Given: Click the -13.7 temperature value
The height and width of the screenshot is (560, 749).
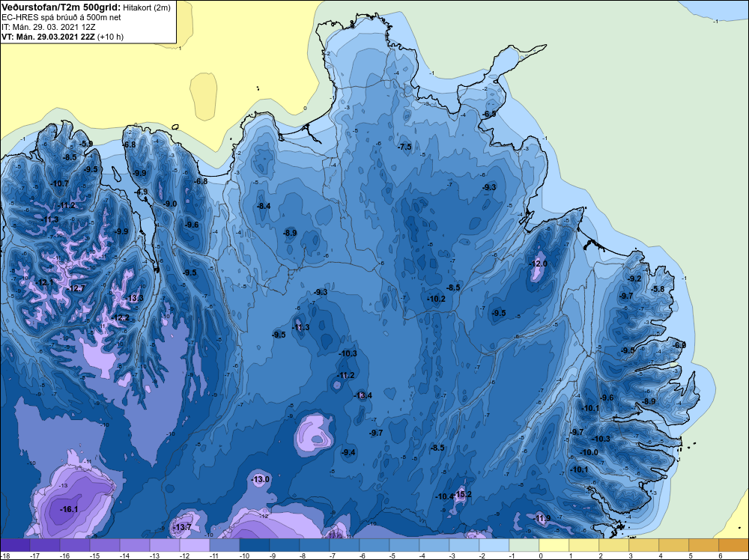Looking at the screenshot, I should (182, 527).
